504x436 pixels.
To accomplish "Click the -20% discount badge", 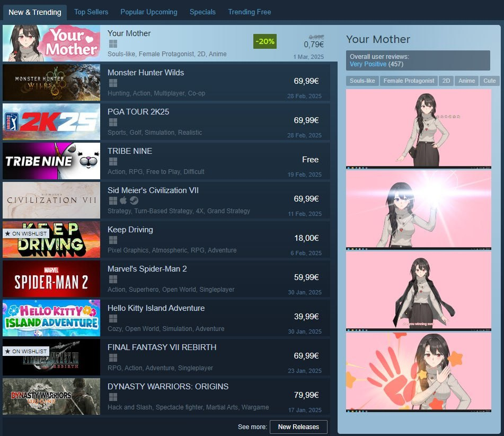I will tap(265, 41).
